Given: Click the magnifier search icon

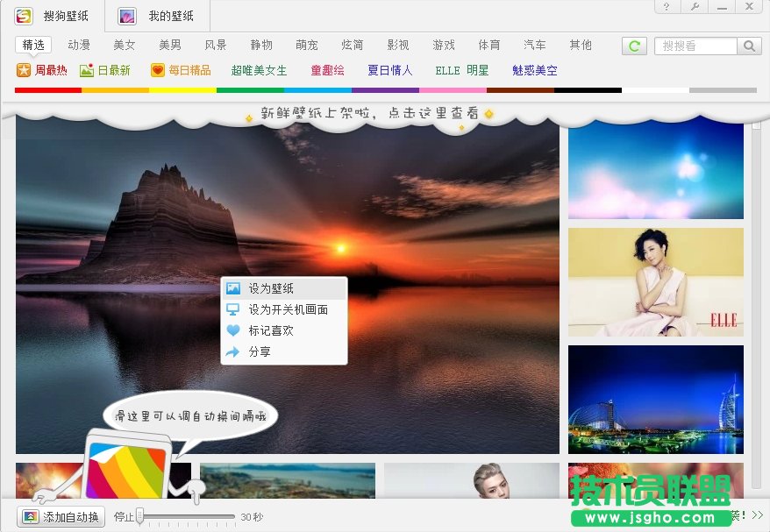Looking at the screenshot, I should 750,45.
